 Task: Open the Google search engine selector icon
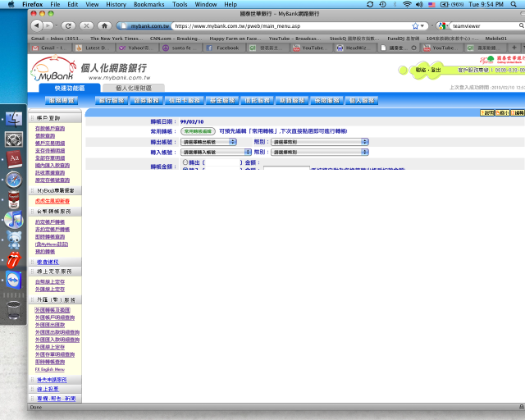pyautogui.click(x=441, y=25)
